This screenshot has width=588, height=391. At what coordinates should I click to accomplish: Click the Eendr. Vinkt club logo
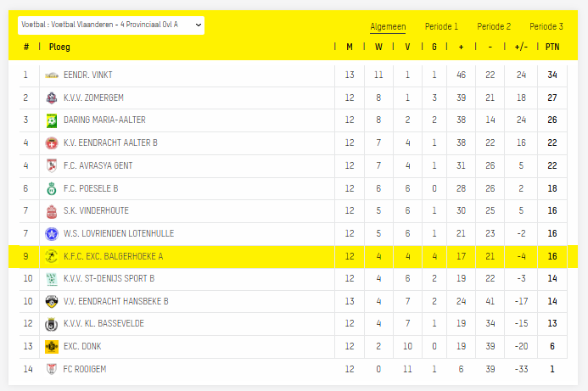click(x=52, y=75)
